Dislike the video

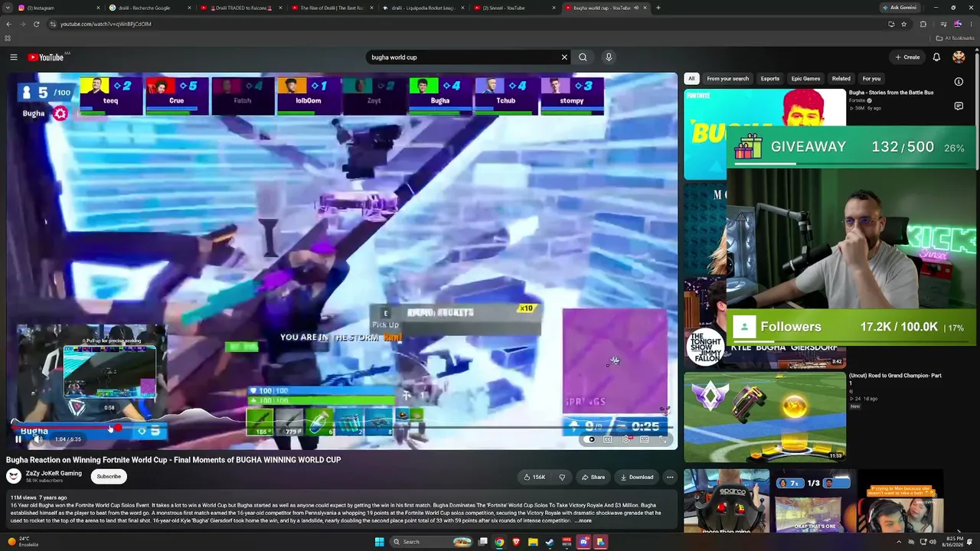pos(562,477)
